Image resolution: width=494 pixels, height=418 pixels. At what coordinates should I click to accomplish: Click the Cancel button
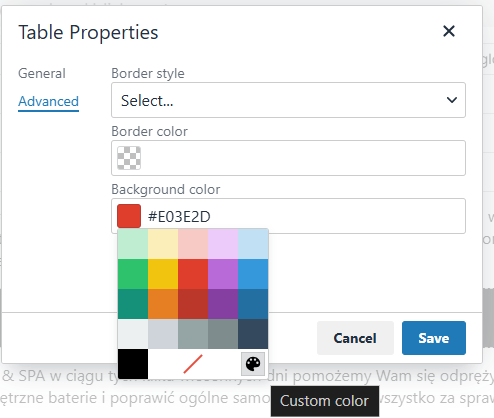[355, 338]
